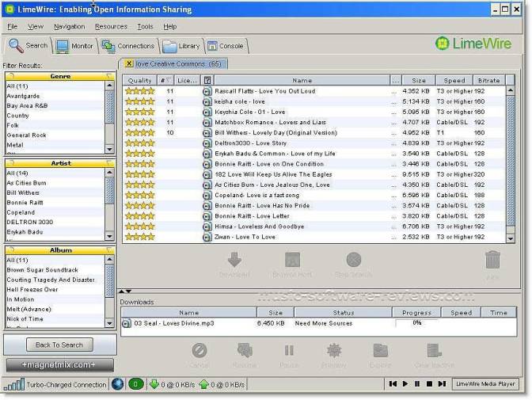Skip to previous track in media player

(x=393, y=383)
